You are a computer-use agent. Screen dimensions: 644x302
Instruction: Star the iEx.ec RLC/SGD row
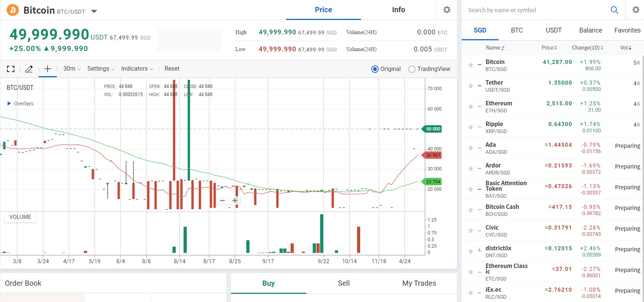471,293
